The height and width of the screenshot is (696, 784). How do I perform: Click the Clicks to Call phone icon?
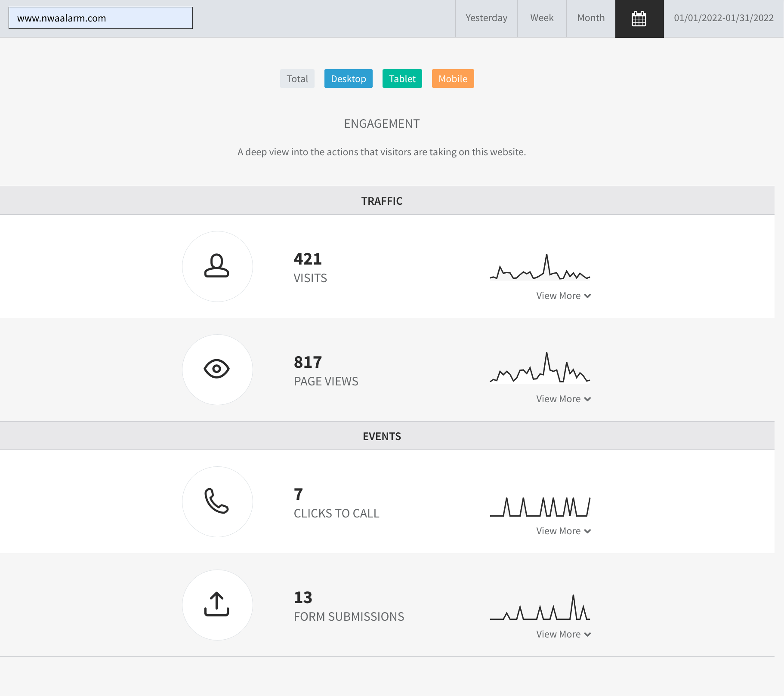217,501
